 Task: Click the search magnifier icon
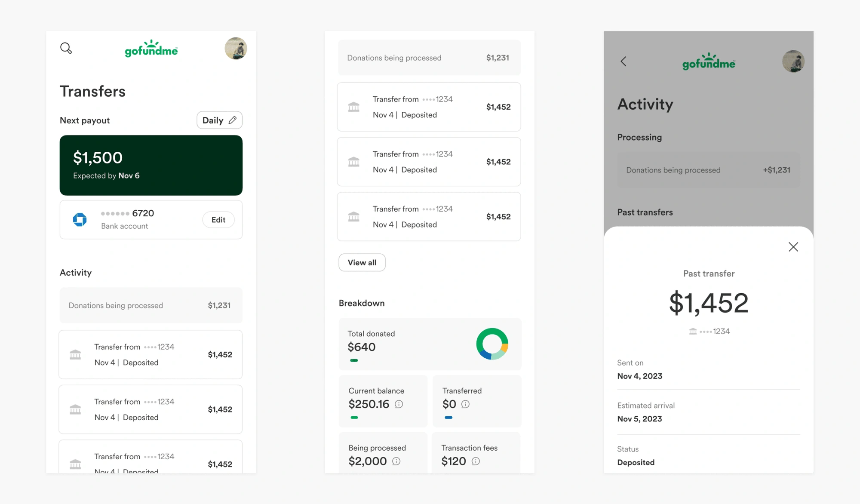(66, 48)
